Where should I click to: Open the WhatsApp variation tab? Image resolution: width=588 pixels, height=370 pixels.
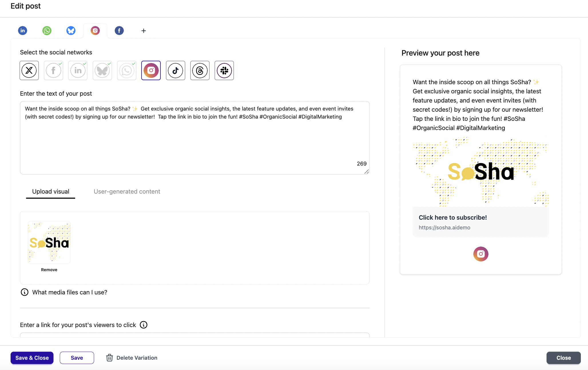click(x=47, y=30)
